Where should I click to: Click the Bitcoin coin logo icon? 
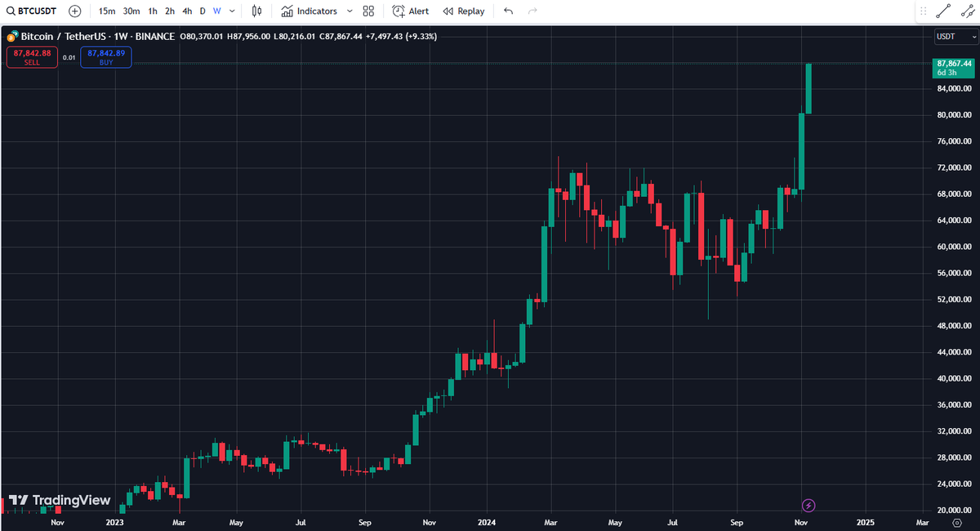click(x=12, y=36)
